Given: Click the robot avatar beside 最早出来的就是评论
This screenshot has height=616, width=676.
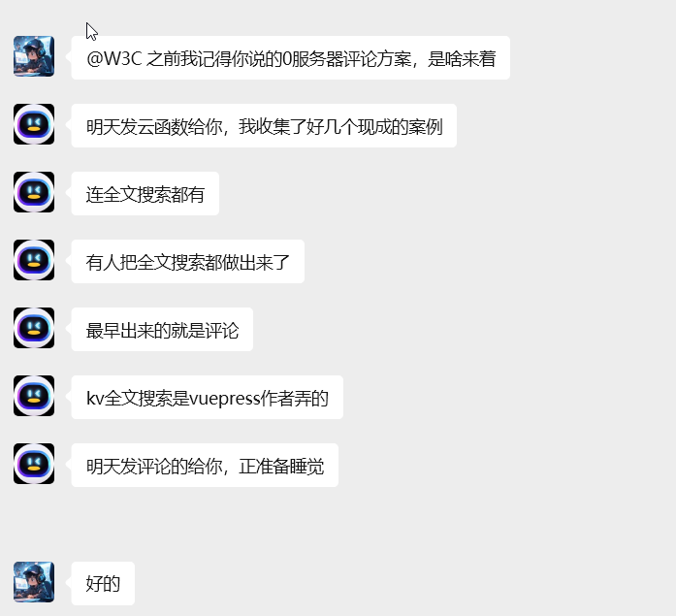Looking at the screenshot, I should (34, 328).
